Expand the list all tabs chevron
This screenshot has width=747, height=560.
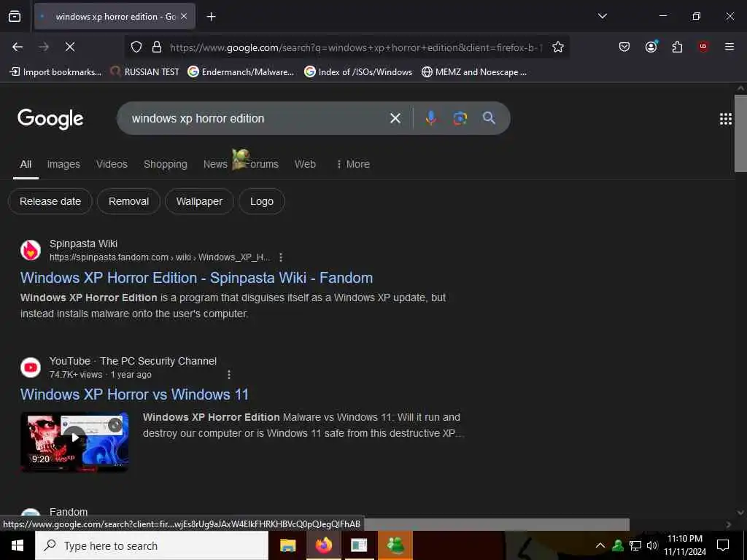coord(602,16)
